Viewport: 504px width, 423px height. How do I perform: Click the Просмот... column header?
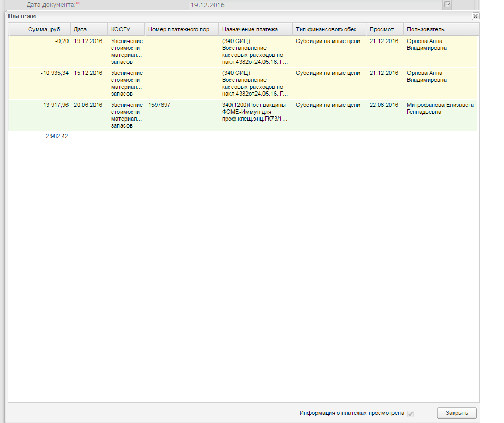pyautogui.click(x=385, y=29)
